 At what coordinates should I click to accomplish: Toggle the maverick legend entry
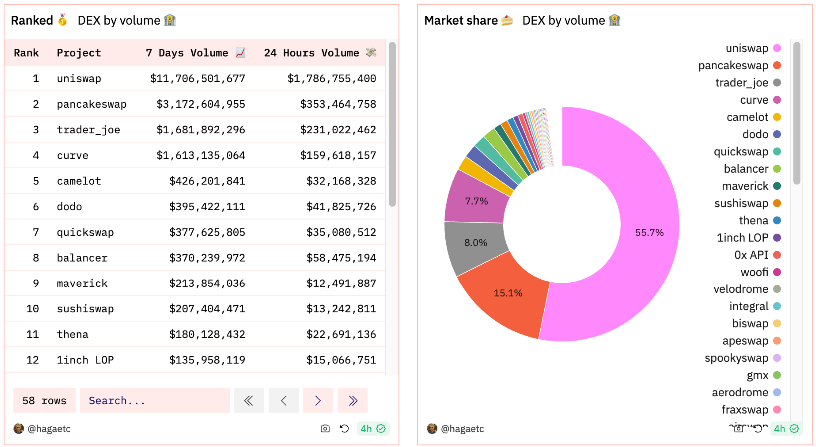pyautogui.click(x=751, y=186)
